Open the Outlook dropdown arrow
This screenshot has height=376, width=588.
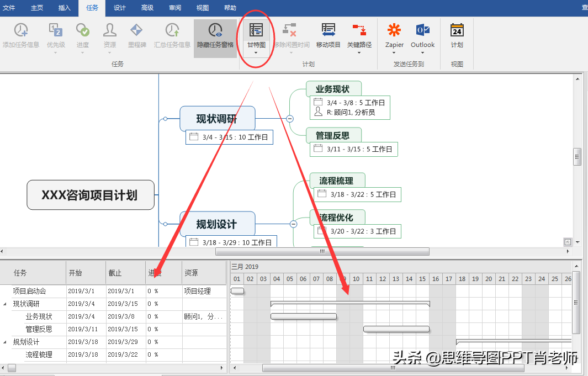click(x=422, y=53)
